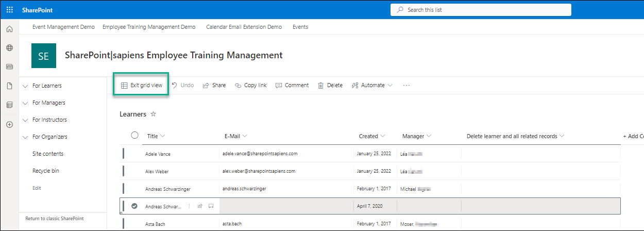Exit grid view
This screenshot has height=231, width=644.
[142, 85]
